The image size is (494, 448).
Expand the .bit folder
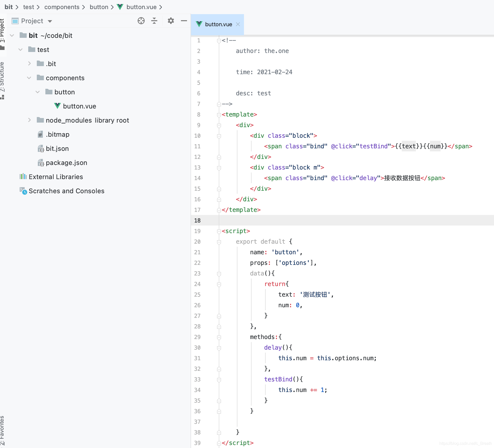click(x=29, y=64)
